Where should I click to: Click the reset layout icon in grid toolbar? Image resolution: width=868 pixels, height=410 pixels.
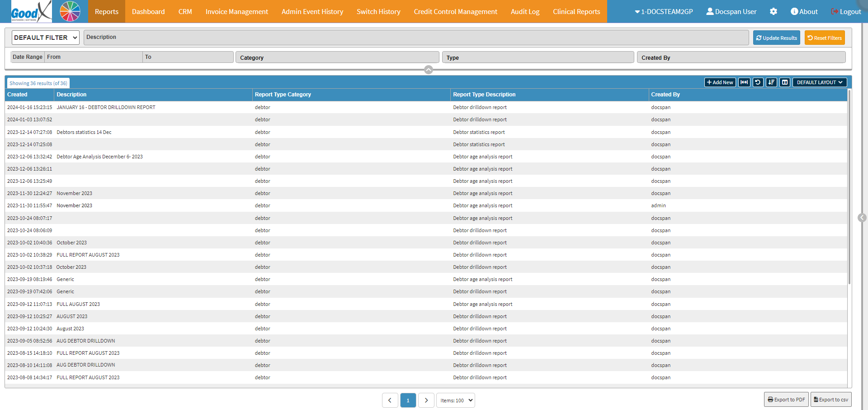(758, 82)
